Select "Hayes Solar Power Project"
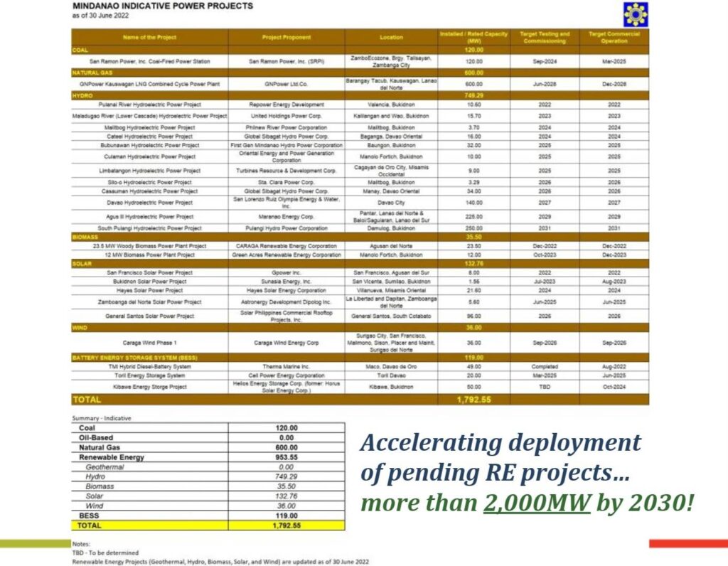The image size is (728, 566). click(x=149, y=291)
